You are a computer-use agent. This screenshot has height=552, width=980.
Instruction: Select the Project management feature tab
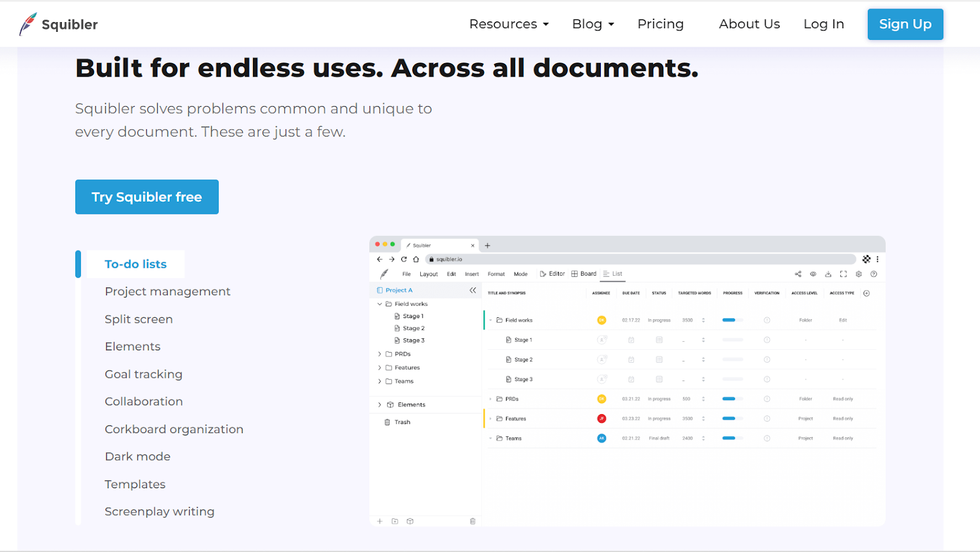(167, 292)
